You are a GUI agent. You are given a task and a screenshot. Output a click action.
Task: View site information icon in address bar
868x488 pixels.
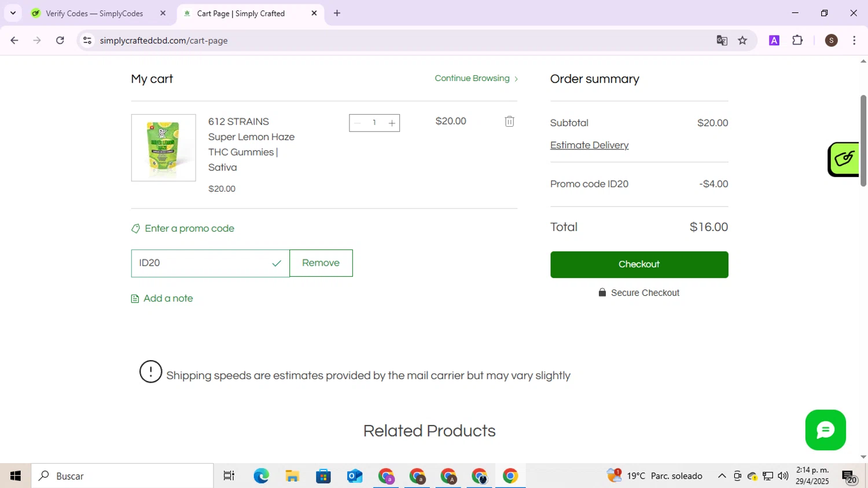tap(87, 41)
